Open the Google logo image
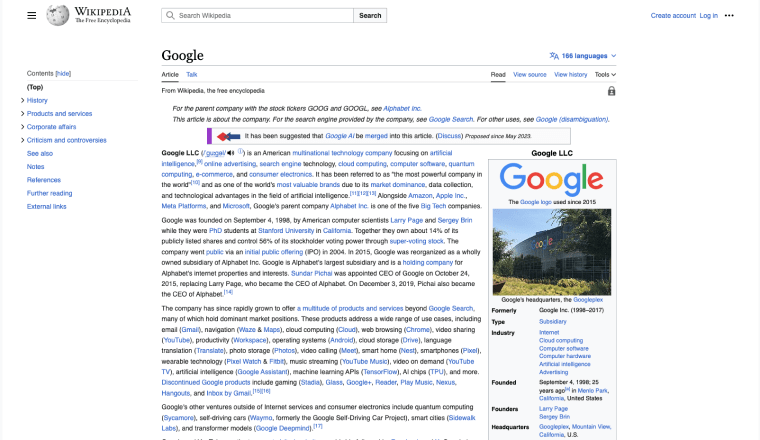This screenshot has width=760, height=440. tap(552, 179)
